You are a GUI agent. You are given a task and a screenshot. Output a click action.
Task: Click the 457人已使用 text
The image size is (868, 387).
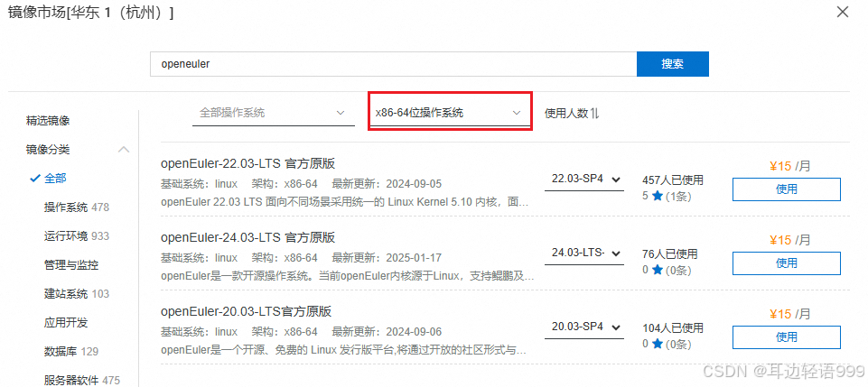673,180
